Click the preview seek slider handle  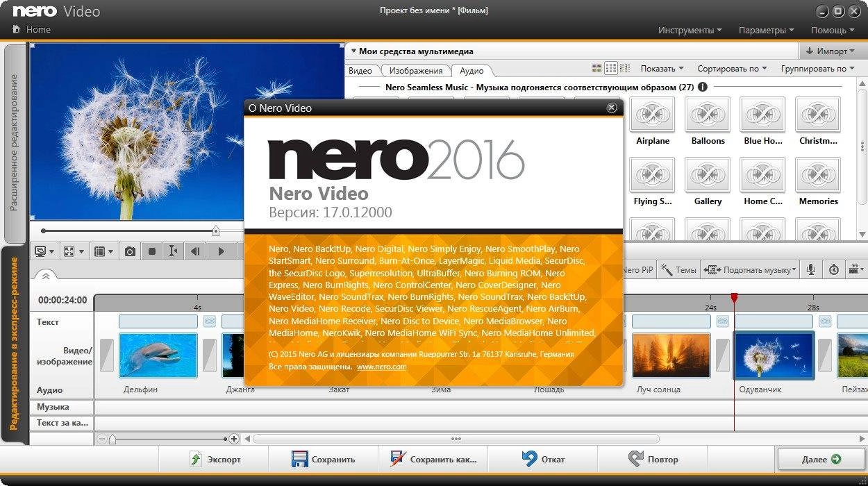(216, 231)
